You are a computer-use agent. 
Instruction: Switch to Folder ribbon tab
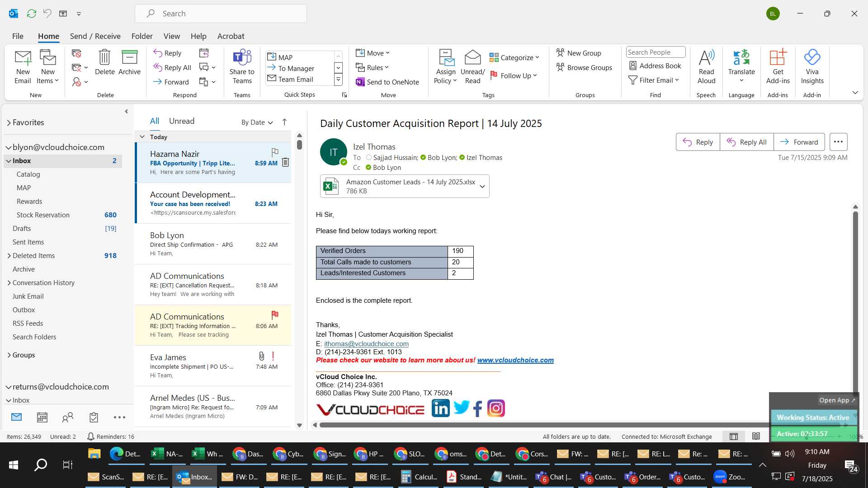pos(142,36)
